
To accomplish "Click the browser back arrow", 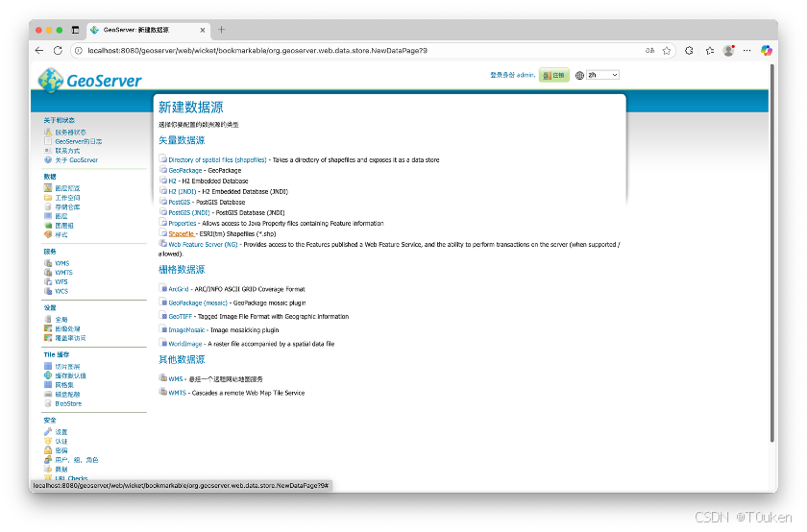I will [39, 51].
